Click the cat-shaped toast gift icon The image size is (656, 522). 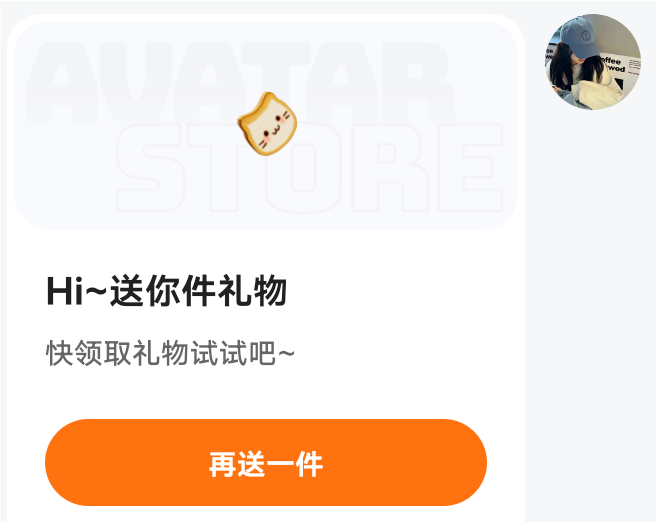[267, 124]
